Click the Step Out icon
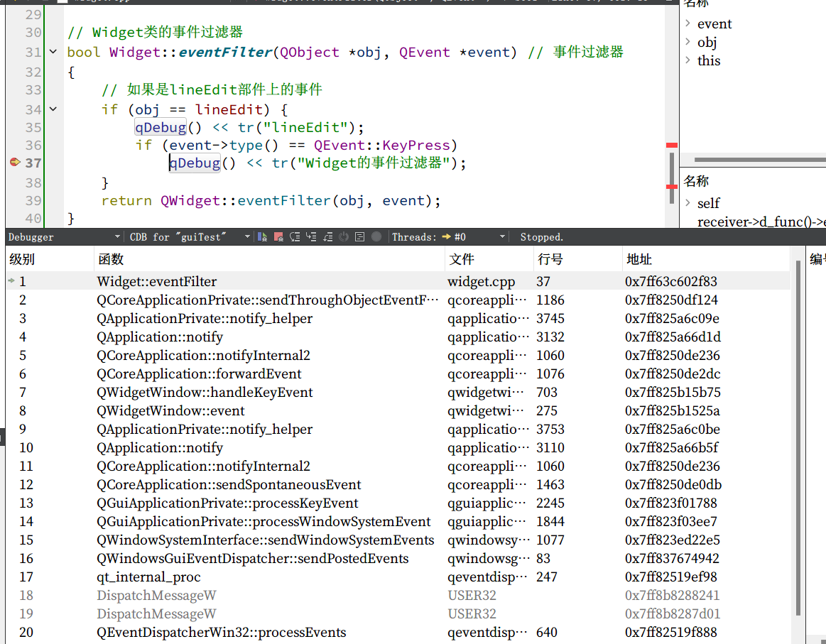This screenshot has height=644, width=826. click(327, 237)
